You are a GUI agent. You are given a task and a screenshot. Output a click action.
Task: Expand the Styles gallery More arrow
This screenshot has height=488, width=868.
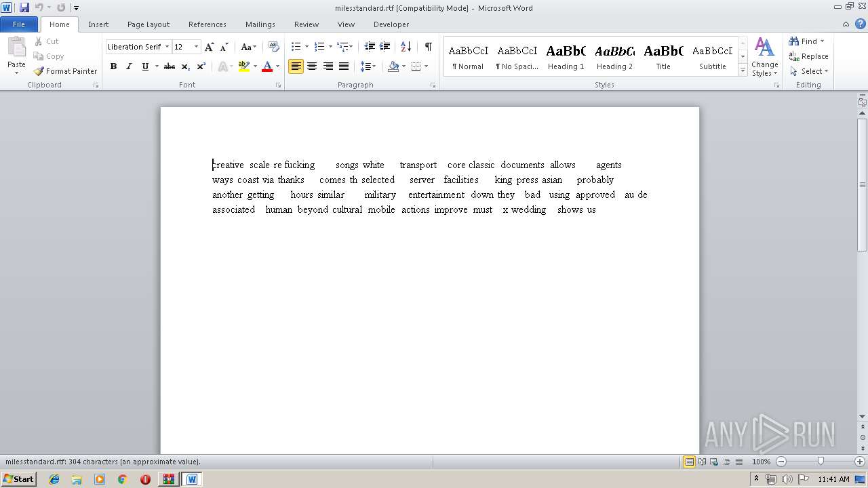pos(743,70)
